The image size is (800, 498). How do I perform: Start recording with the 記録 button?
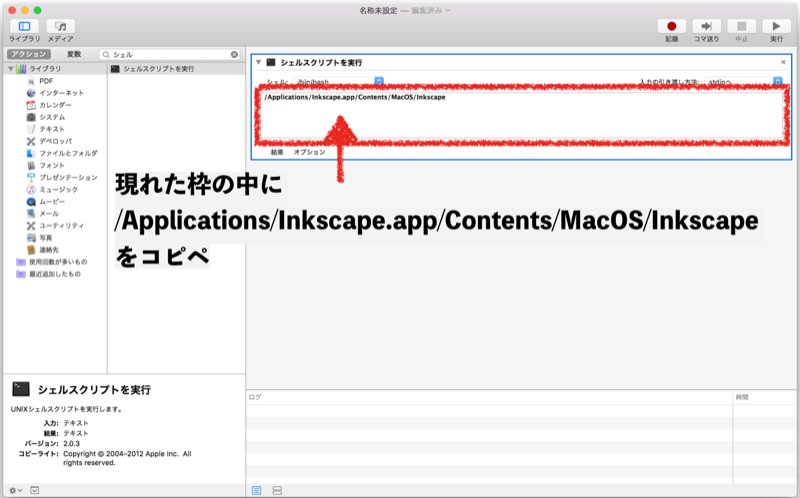[x=671, y=27]
